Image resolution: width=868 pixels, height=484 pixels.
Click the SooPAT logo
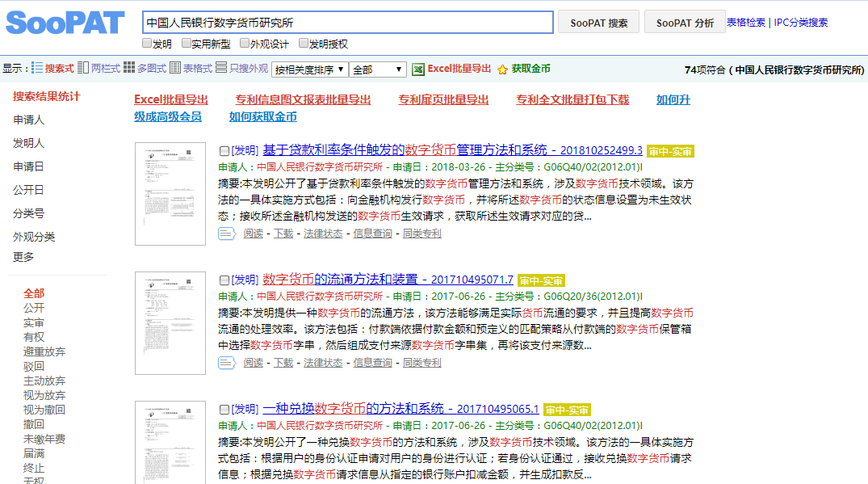click(65, 23)
